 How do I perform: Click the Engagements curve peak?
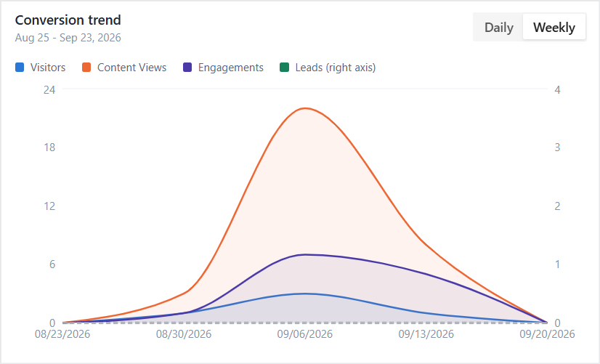(305, 254)
